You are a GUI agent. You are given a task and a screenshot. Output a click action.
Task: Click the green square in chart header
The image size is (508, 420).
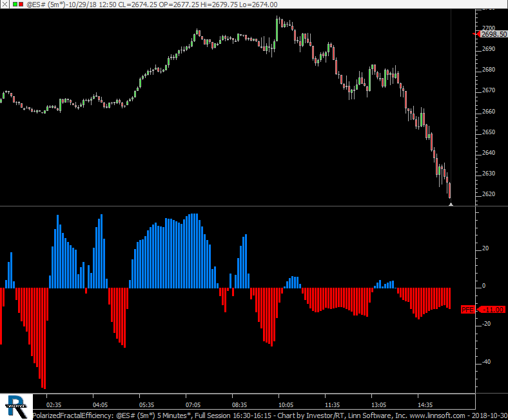pos(15,5)
